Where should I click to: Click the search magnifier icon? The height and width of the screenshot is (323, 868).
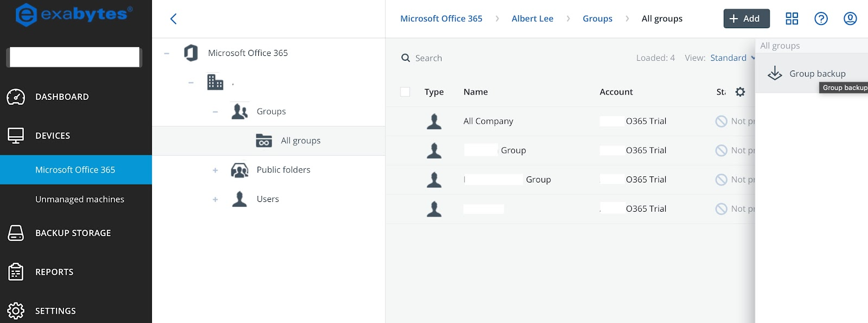coord(405,58)
